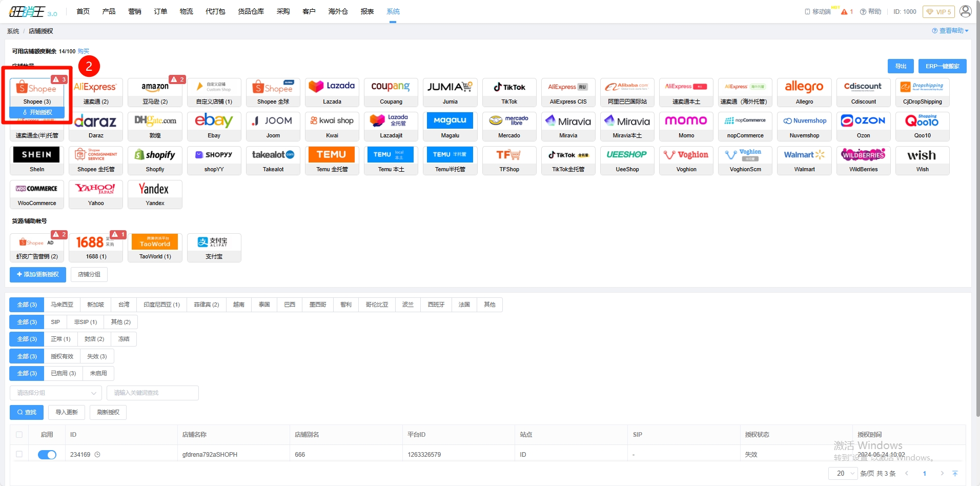Tick the checkbox for row 234169
The height and width of the screenshot is (486, 980).
[19, 454]
